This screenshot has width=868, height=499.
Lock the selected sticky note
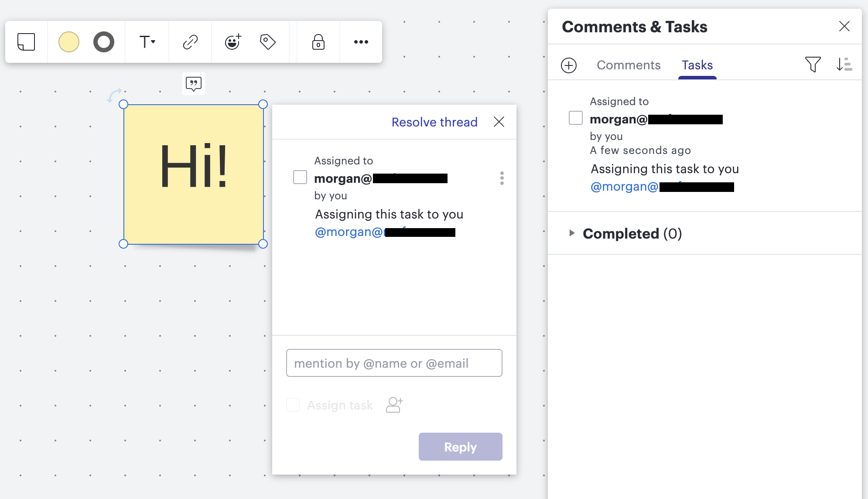point(318,42)
